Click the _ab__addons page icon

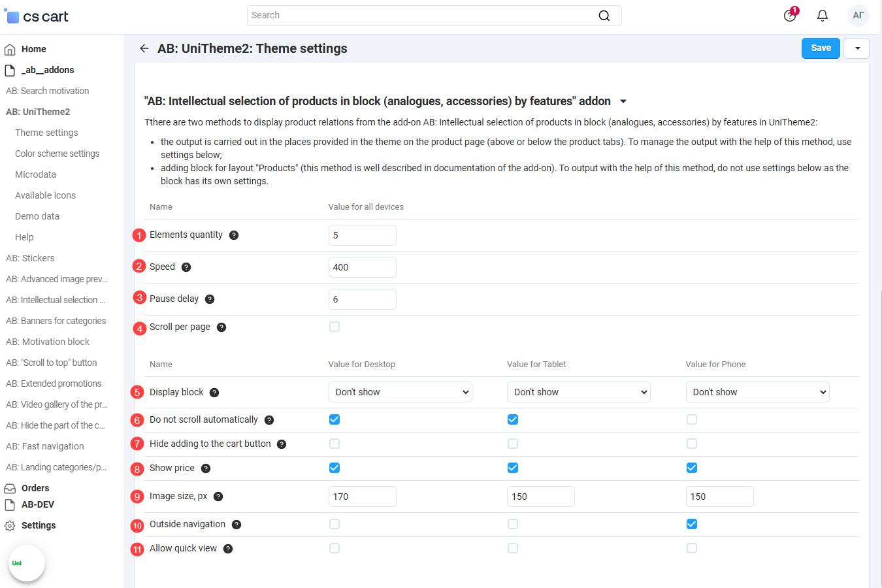click(10, 70)
